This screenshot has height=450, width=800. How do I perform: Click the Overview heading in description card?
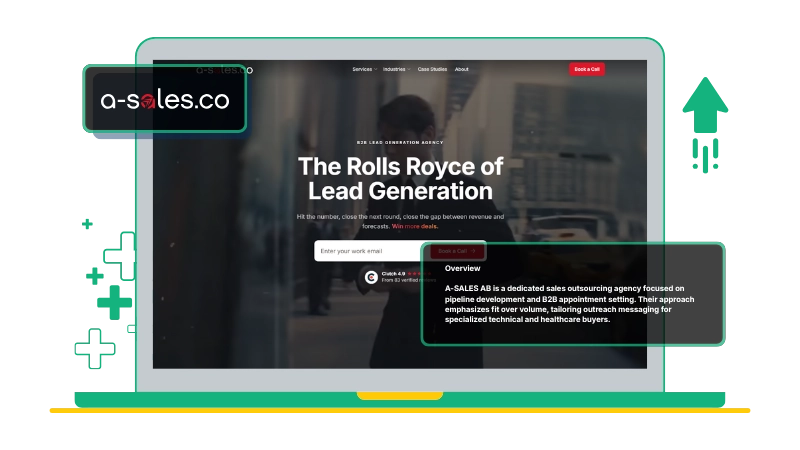point(462,268)
